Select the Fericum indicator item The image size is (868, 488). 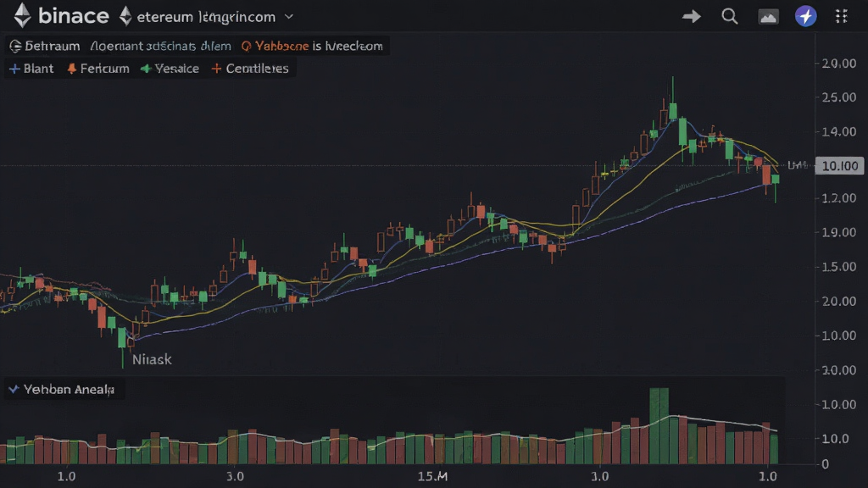[x=98, y=69]
